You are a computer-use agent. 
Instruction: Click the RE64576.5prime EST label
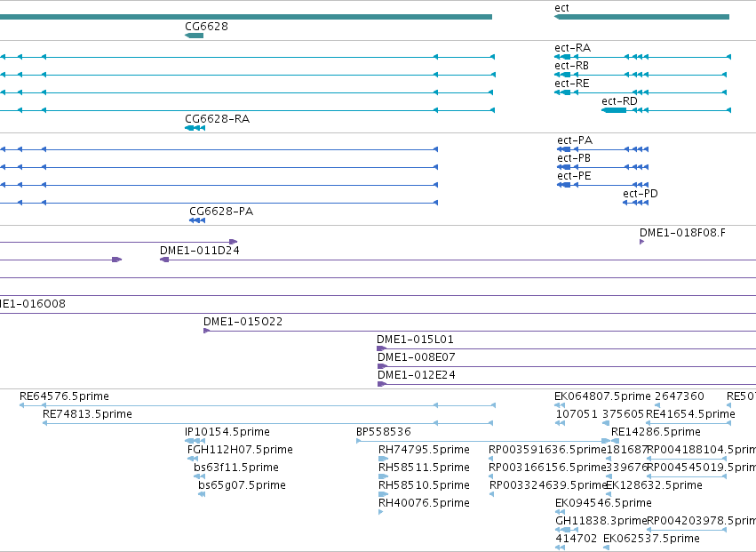tap(64, 396)
